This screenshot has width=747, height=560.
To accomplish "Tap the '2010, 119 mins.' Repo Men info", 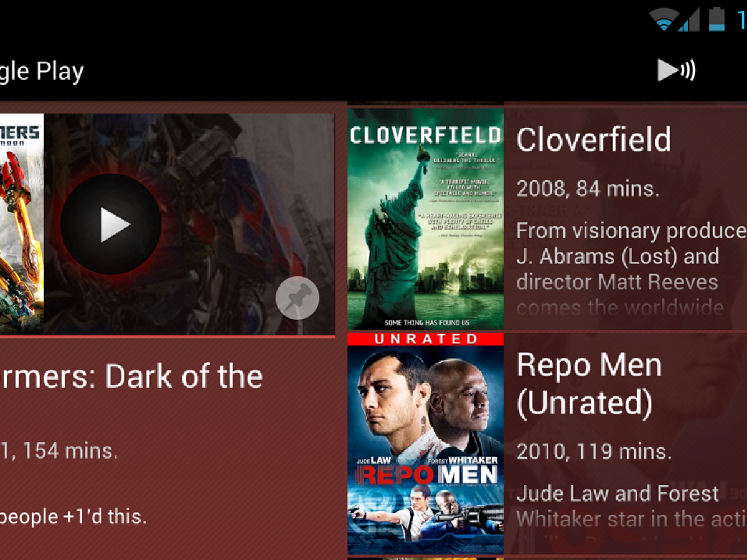I will (594, 451).
